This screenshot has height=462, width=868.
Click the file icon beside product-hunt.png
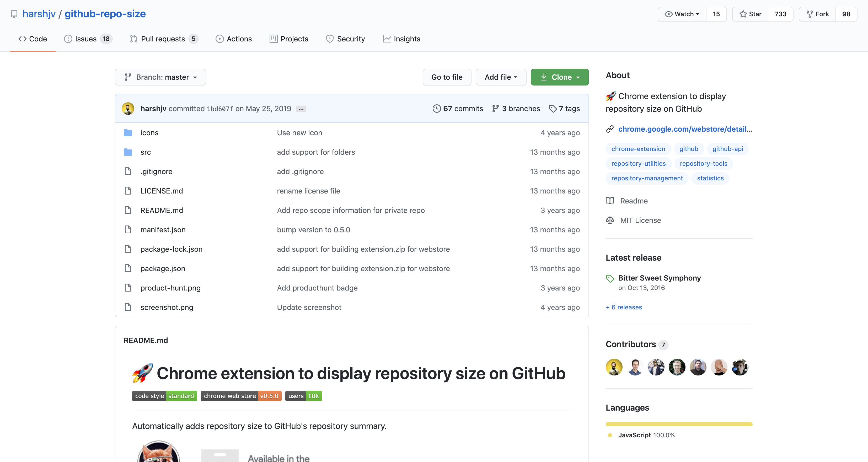click(128, 288)
